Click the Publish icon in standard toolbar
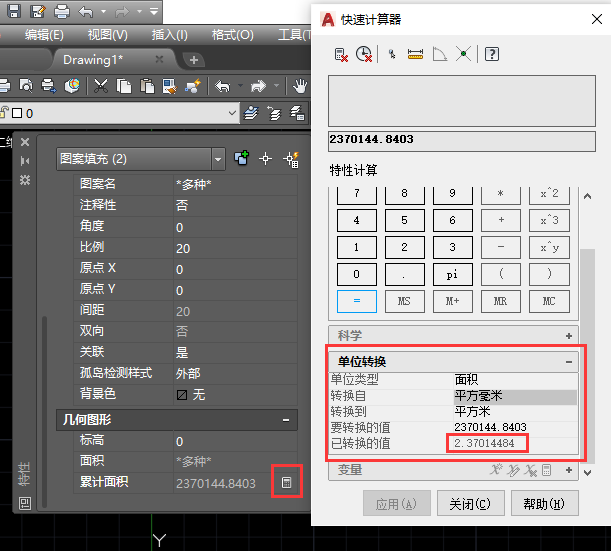 coord(49,86)
